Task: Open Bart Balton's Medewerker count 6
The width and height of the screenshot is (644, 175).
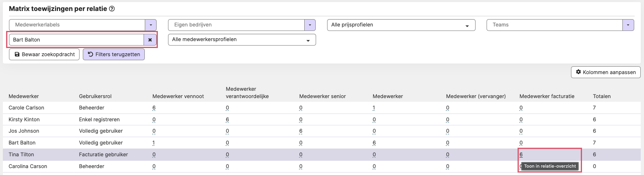Action: coord(374,143)
